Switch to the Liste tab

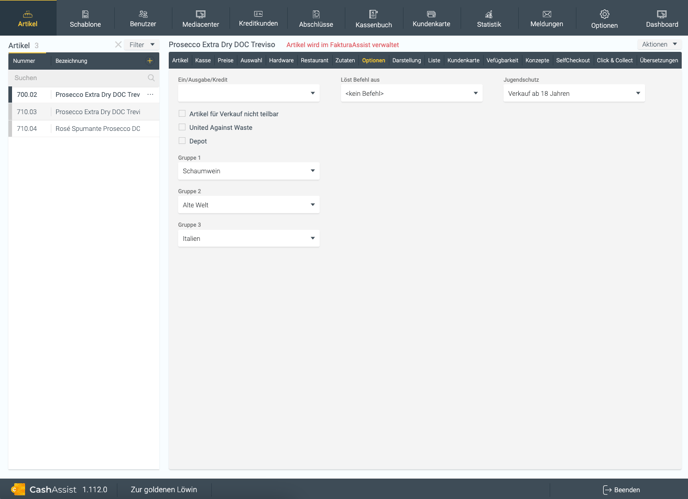click(434, 61)
